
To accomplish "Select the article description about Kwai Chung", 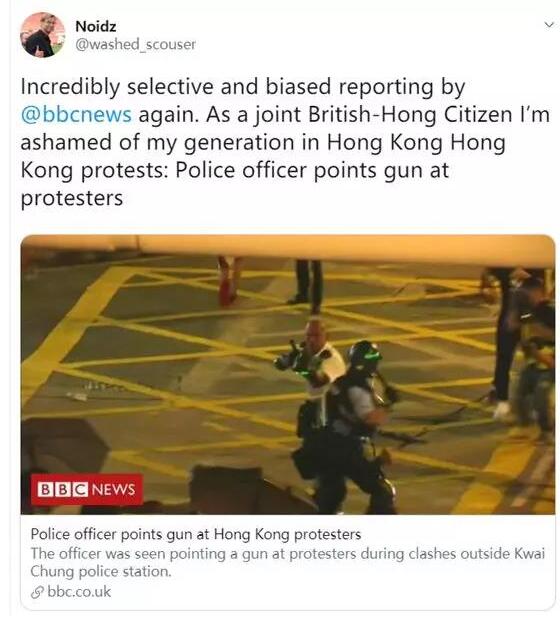I will pos(288,562).
